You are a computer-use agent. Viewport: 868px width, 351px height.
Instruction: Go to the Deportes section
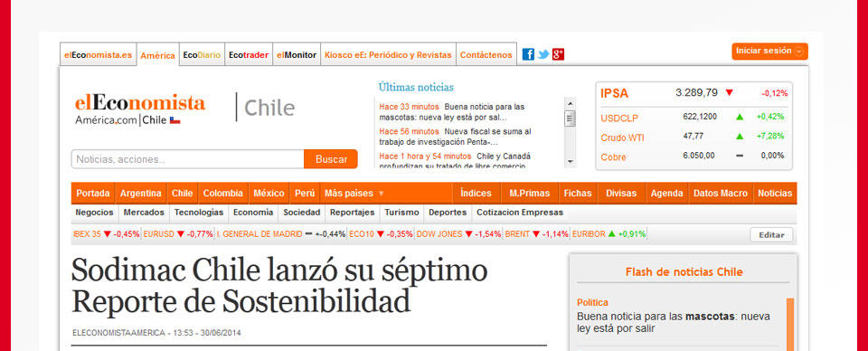click(448, 213)
